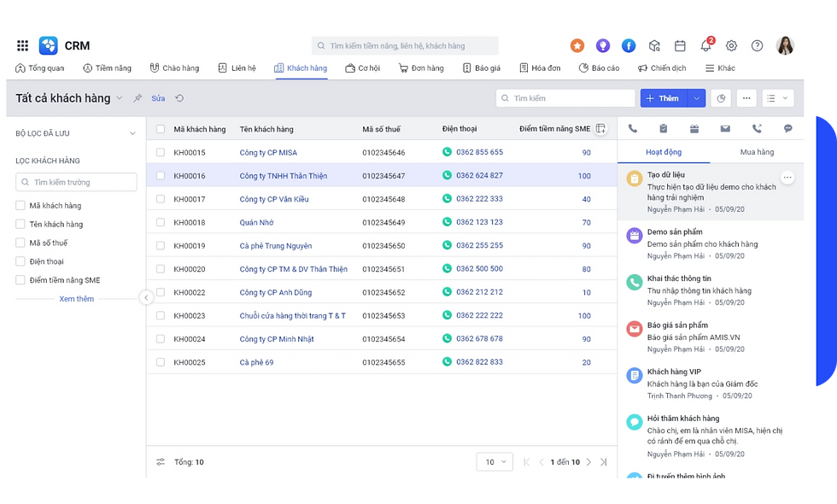Open the page size dropdown showing 10
The width and height of the screenshot is (837, 504).
coord(495,462)
